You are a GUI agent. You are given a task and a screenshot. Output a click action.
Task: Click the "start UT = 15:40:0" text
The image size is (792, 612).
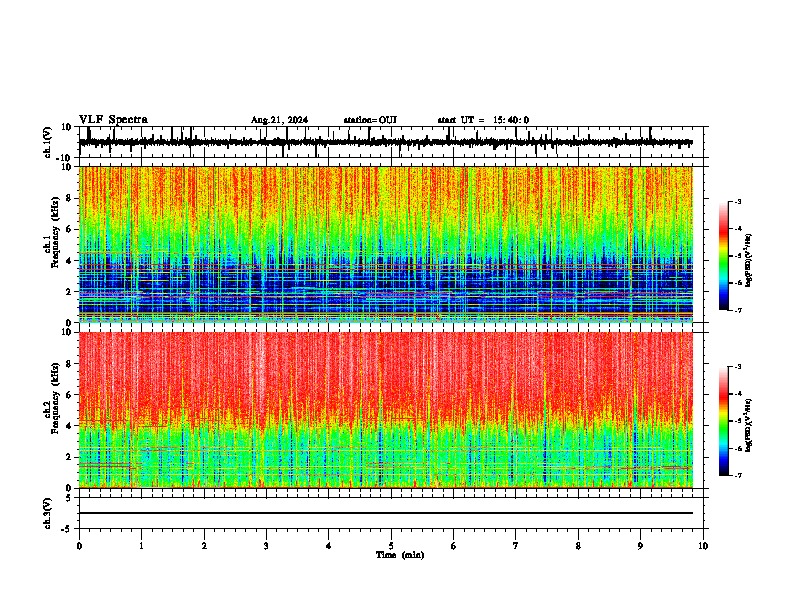[x=483, y=120]
